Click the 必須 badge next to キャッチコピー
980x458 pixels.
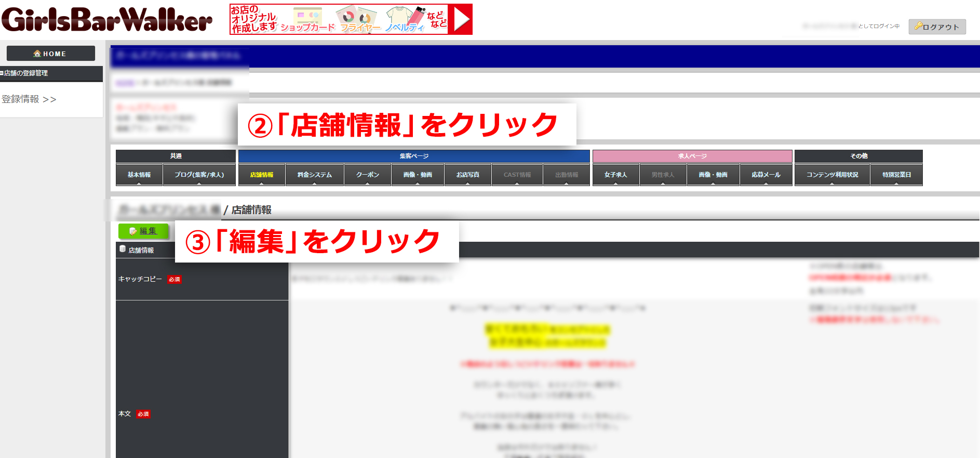pos(174,280)
